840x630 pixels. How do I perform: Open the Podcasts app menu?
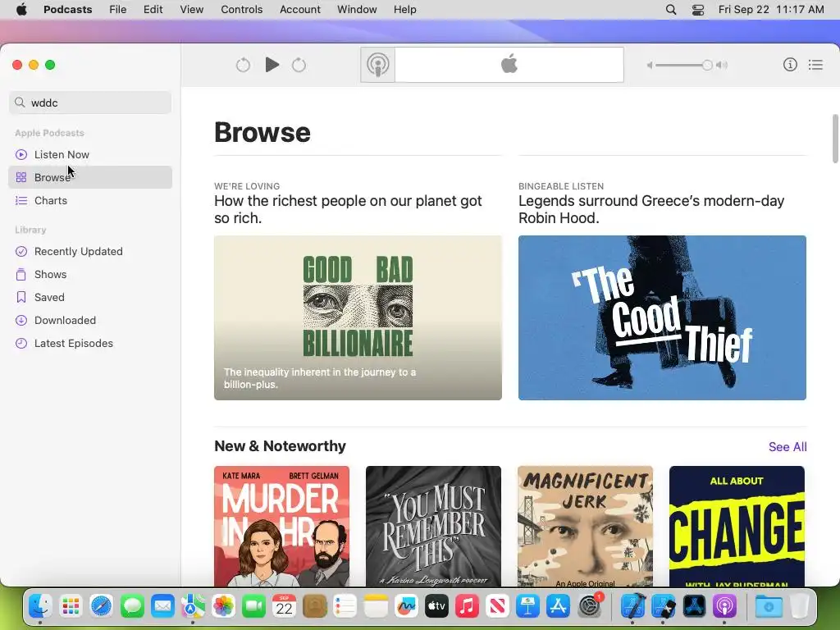click(67, 10)
